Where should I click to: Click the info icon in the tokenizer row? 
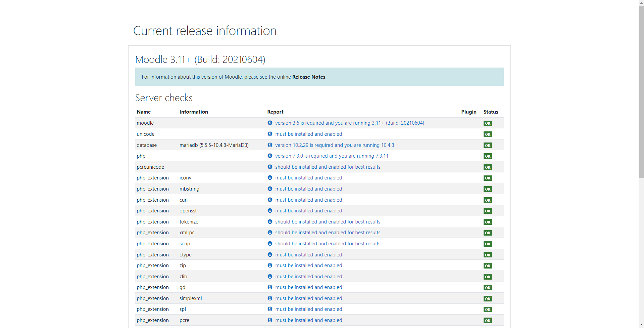[x=270, y=221]
